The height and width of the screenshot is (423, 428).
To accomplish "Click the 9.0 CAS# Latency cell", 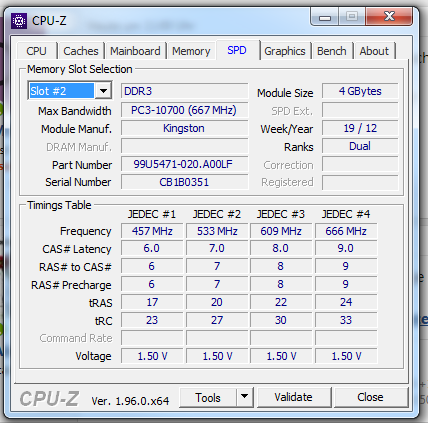I will [346, 248].
